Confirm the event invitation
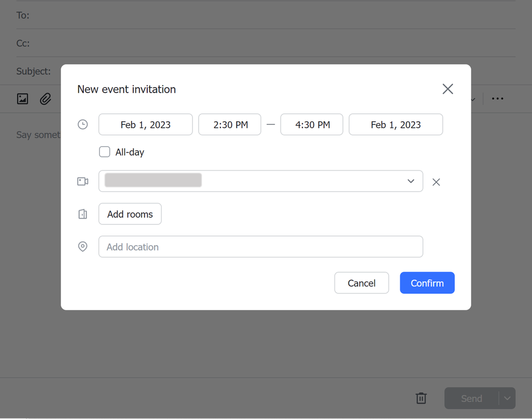532x419 pixels. point(427,283)
